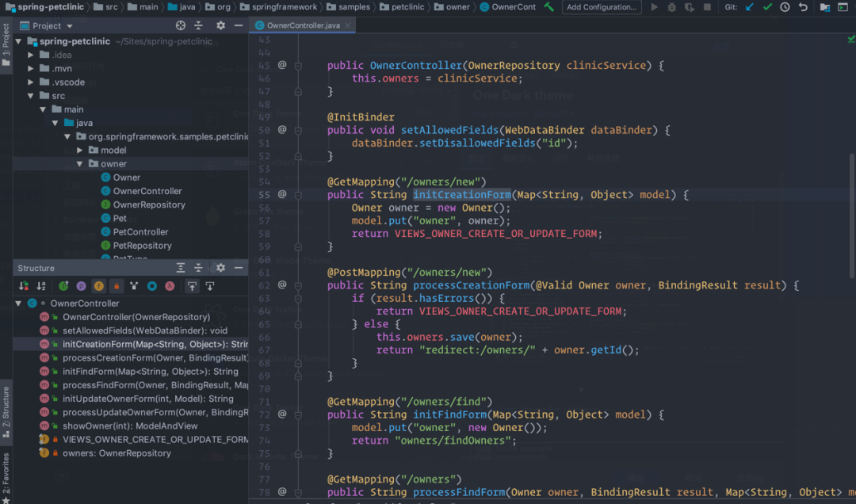
Task: Fold the initCreationForm method at line 55
Action: [x=298, y=195]
